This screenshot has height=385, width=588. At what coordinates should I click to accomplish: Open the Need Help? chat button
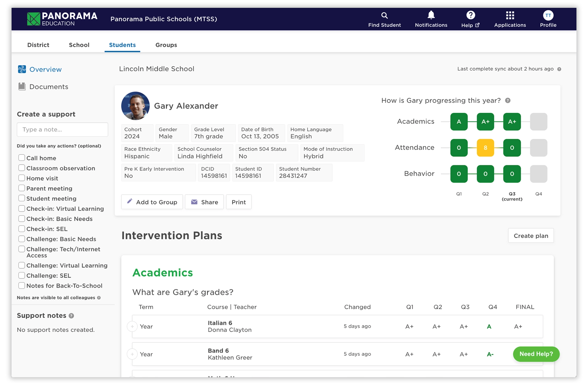click(536, 354)
